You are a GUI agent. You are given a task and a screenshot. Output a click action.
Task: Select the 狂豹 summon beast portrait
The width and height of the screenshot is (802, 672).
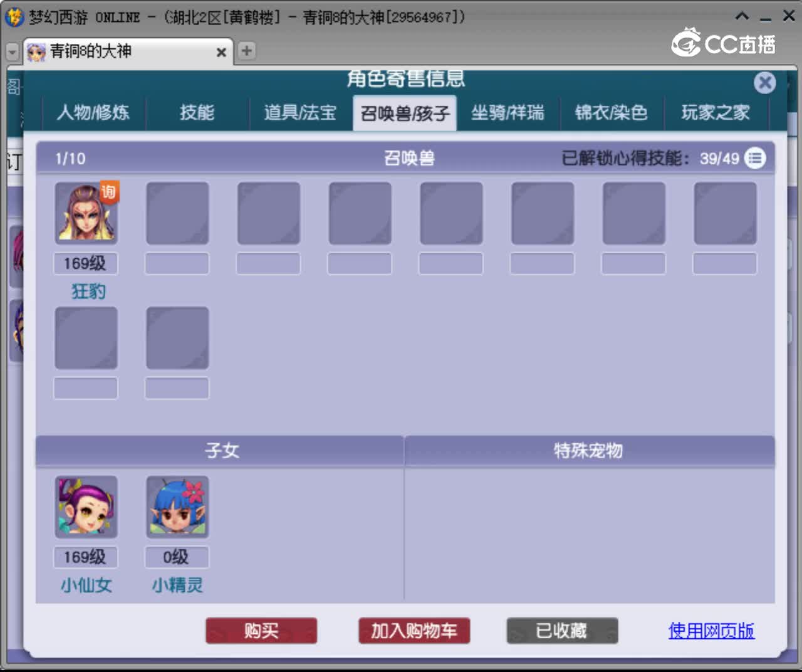click(86, 213)
